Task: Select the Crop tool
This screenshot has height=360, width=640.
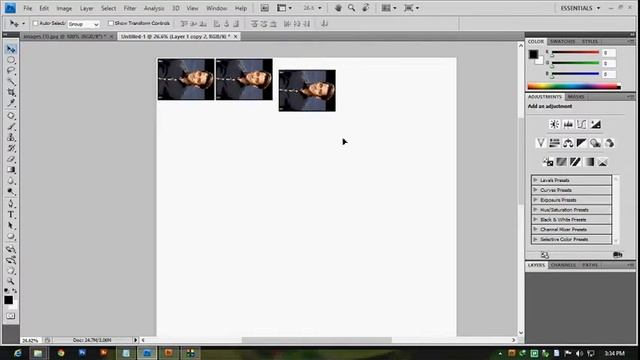Action: pyautogui.click(x=11, y=93)
